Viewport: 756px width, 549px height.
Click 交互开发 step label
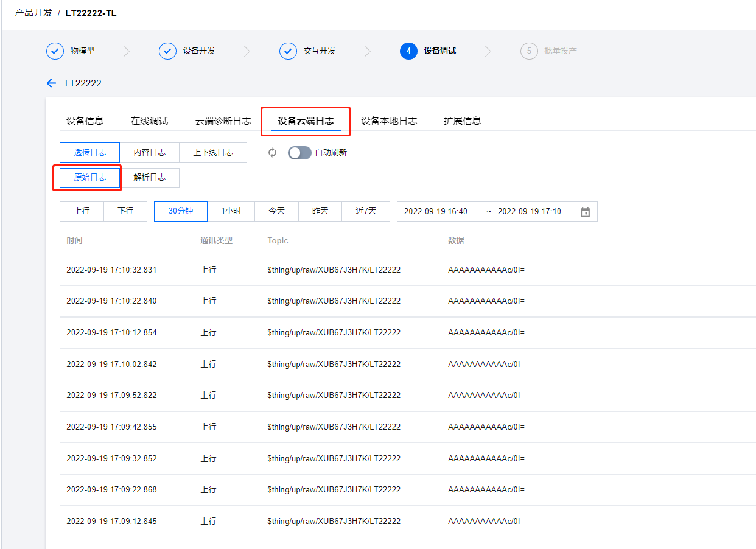320,51
